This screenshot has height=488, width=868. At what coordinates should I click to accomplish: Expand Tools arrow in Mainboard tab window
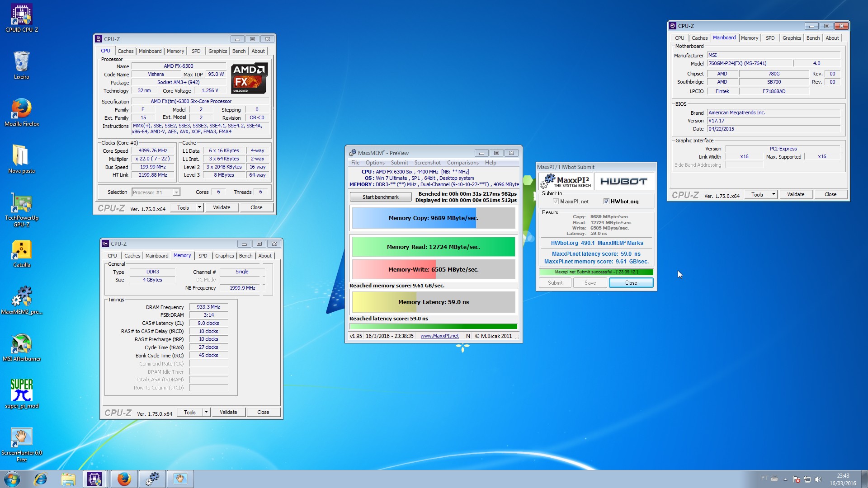[x=774, y=194]
